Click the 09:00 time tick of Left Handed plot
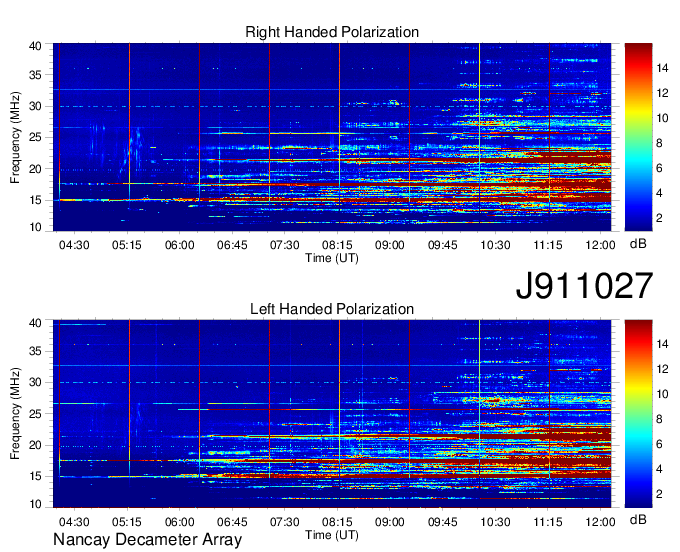 pyautogui.click(x=390, y=522)
